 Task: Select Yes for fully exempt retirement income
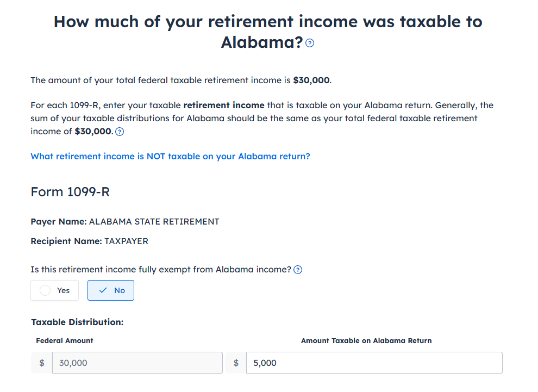click(54, 290)
